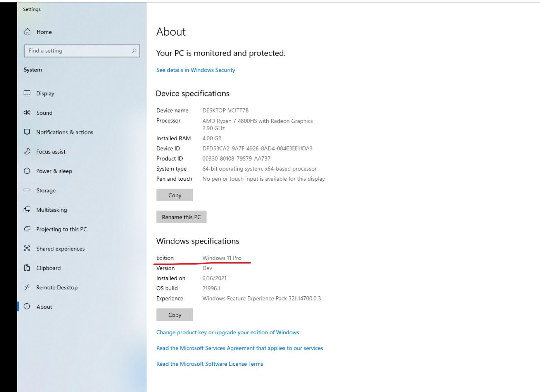This screenshot has height=392, width=540.
Task: Select the Display icon in the sidebar
Action: (x=27, y=93)
